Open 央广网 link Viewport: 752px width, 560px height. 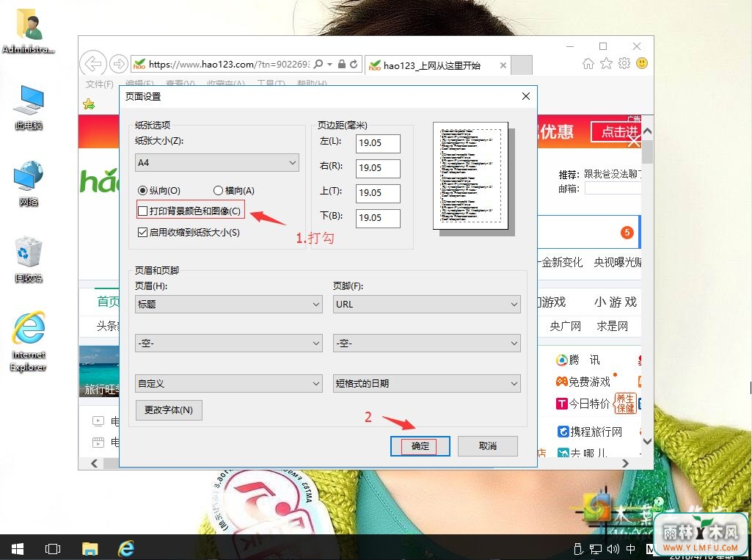pos(565,327)
